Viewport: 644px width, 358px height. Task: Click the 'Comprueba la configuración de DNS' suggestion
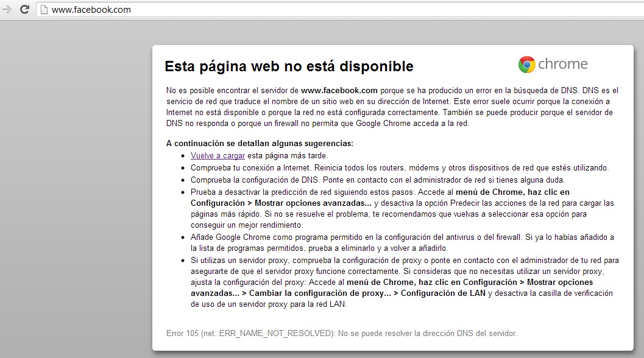378,180
